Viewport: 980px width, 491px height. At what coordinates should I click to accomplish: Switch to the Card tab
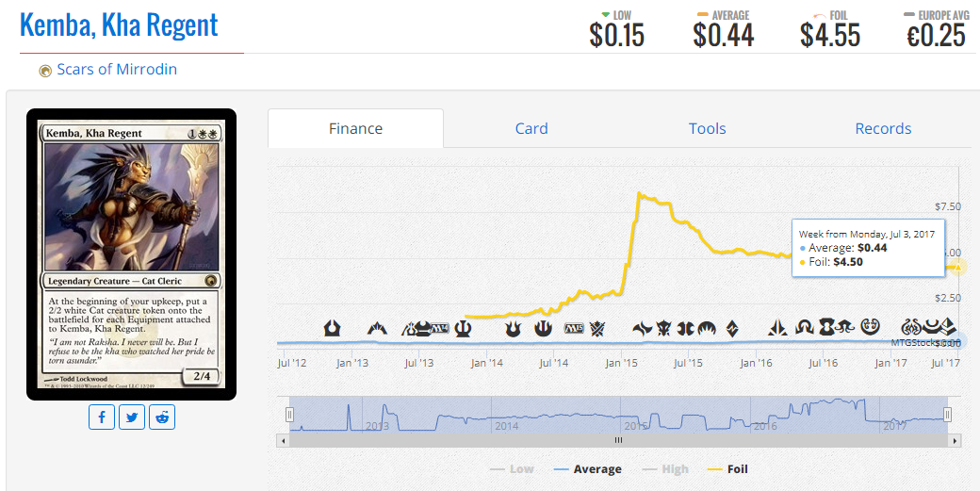point(531,129)
